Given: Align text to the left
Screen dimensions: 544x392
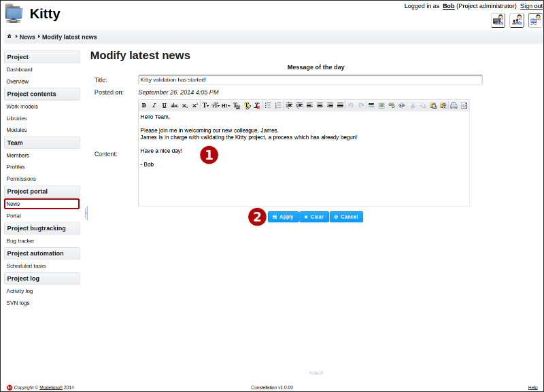Looking at the screenshot, I should pos(309,105).
